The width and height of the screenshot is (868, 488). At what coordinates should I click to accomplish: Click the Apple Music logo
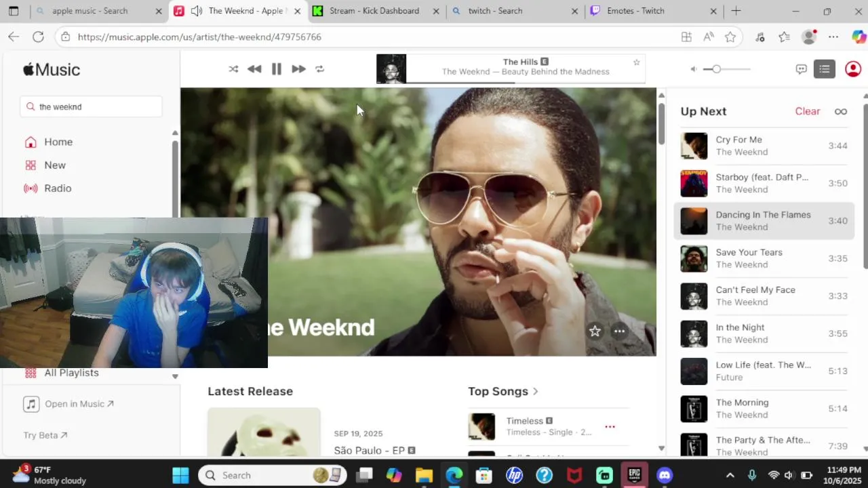coord(52,70)
